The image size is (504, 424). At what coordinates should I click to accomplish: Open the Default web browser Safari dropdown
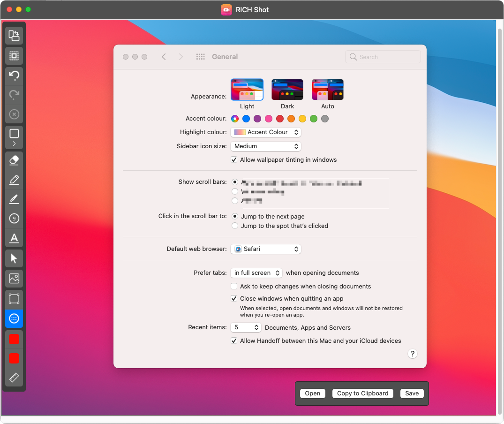pos(266,249)
